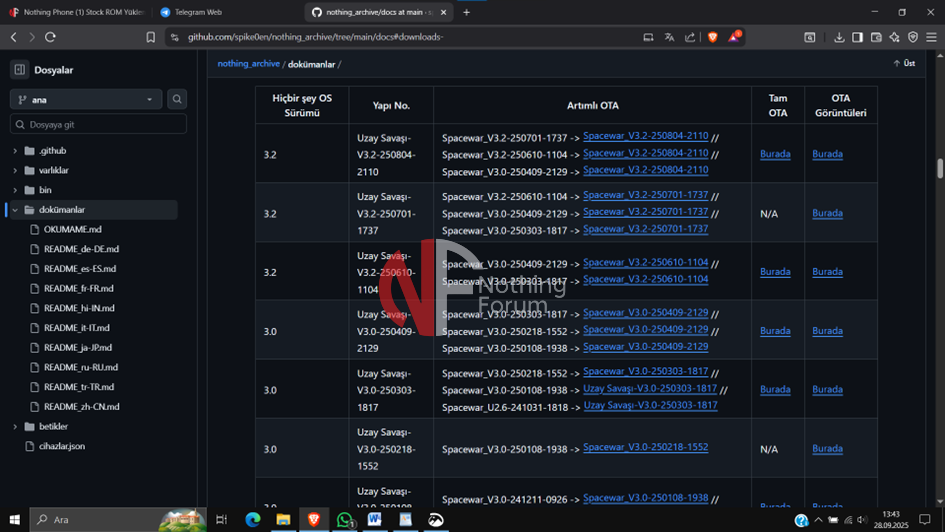Screen dimensions: 945x532
Task: Bookmark this page using the bookmark icon
Action: 151,37
